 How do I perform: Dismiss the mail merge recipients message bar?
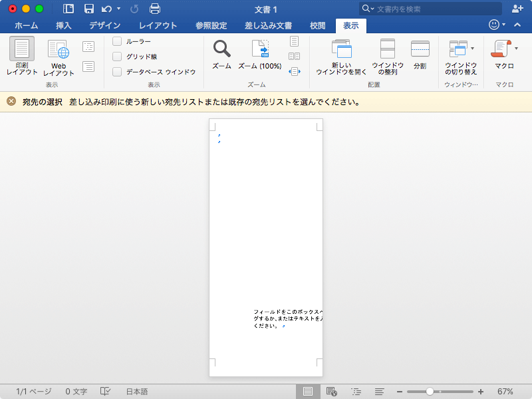[x=11, y=101]
